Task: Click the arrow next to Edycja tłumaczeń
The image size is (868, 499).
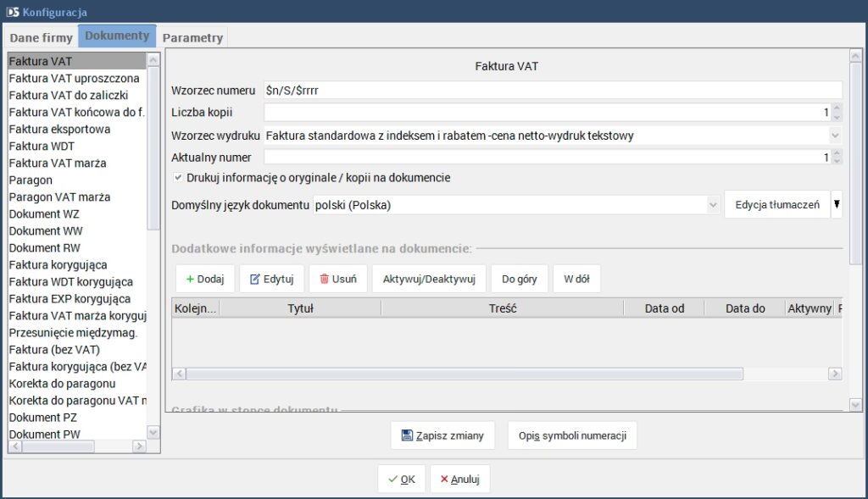Action: (837, 204)
